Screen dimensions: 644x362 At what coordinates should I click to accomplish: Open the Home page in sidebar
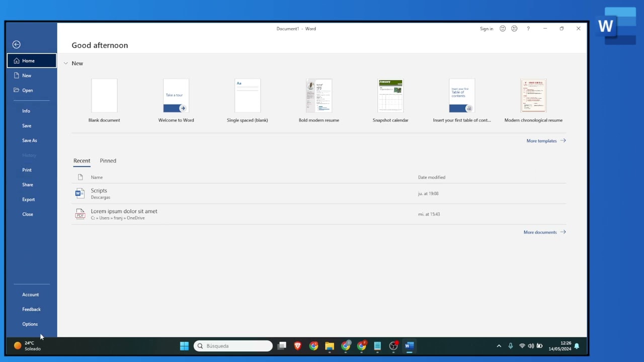(x=32, y=61)
